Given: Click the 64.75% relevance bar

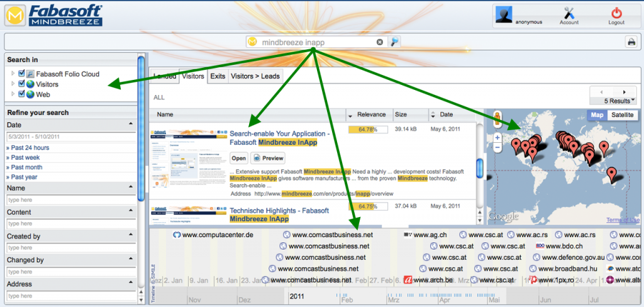Looking at the screenshot, I should [x=369, y=206].
